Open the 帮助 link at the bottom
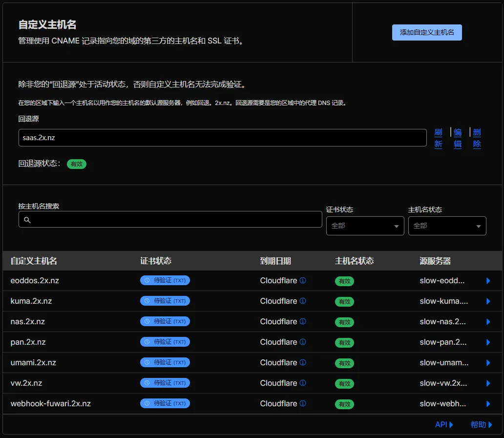 (x=481, y=425)
